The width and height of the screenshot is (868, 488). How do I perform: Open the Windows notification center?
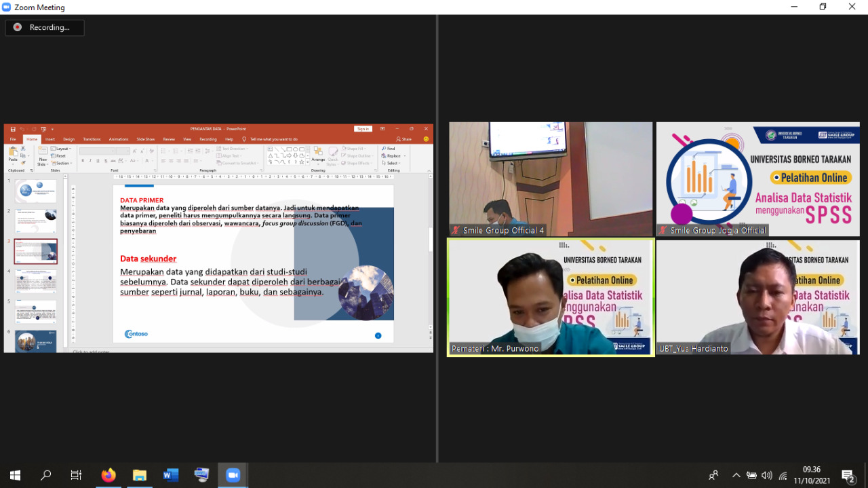[x=848, y=475]
